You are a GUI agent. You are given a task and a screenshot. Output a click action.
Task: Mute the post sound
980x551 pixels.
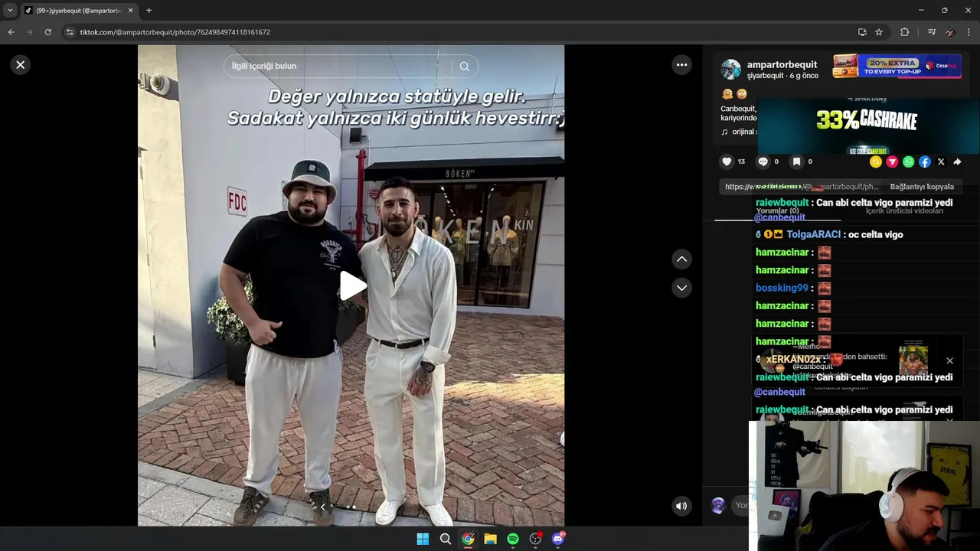click(x=681, y=506)
